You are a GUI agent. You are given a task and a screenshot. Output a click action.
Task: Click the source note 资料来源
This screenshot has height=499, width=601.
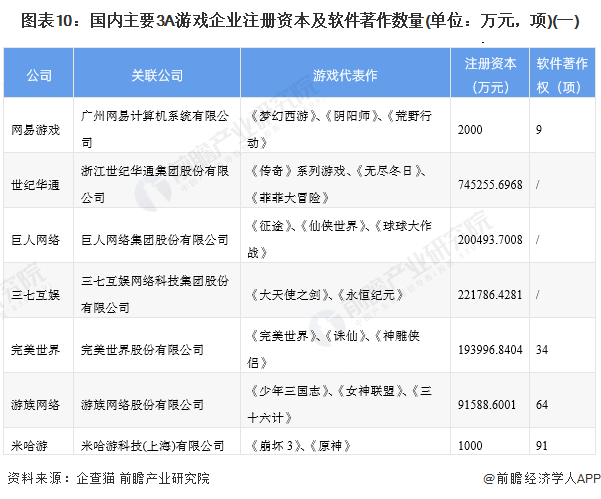(108, 478)
